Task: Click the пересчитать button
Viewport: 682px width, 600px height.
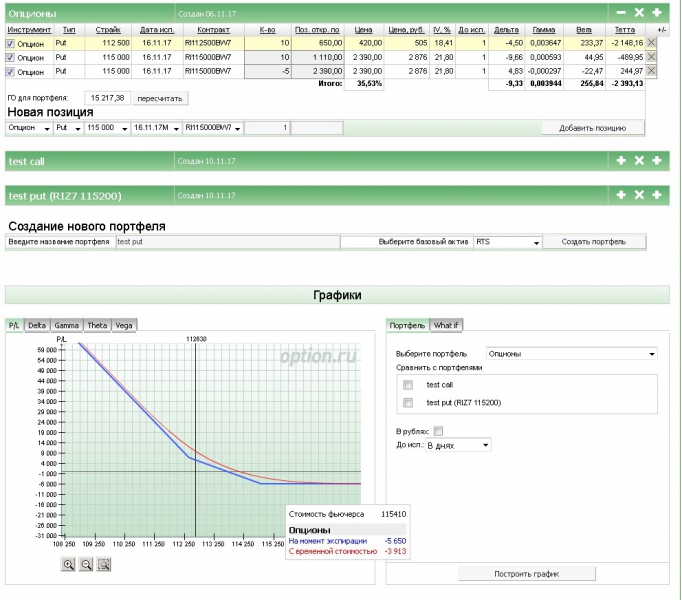Action: click(x=160, y=99)
